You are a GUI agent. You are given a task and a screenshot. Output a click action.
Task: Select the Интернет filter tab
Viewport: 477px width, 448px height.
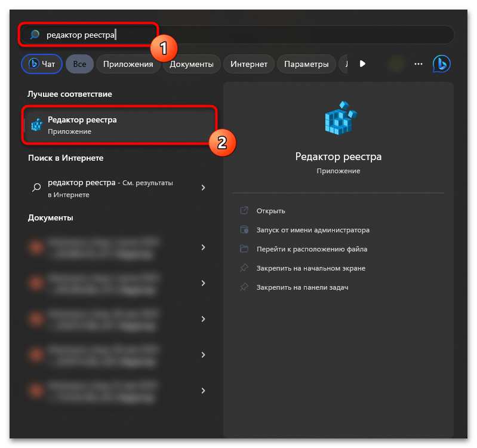pos(249,64)
